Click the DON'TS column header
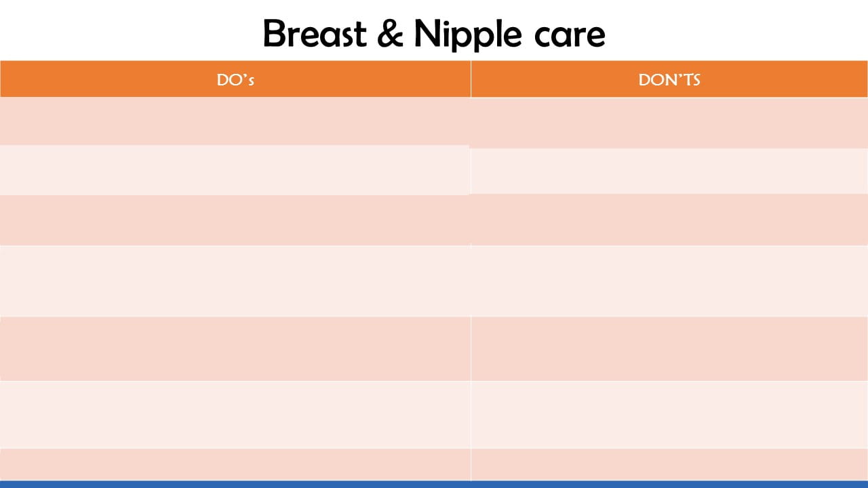 click(x=669, y=79)
